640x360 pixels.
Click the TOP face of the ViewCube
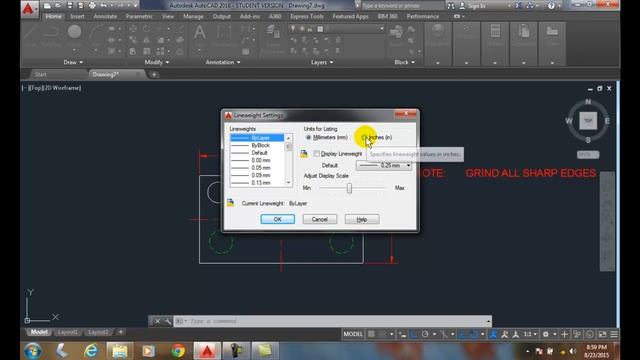(x=588, y=121)
